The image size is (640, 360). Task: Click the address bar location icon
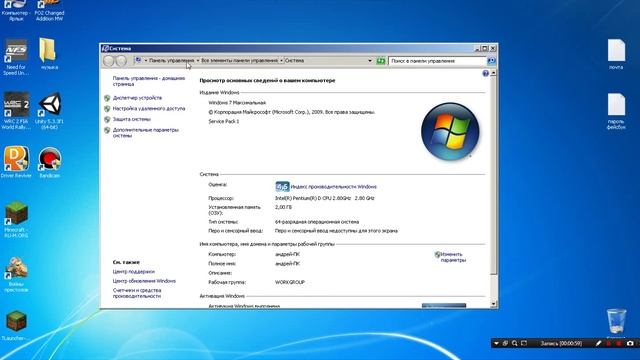(x=138, y=60)
